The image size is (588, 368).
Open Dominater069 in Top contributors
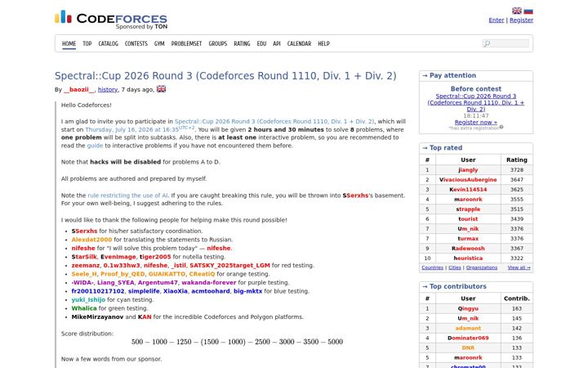pos(468,338)
